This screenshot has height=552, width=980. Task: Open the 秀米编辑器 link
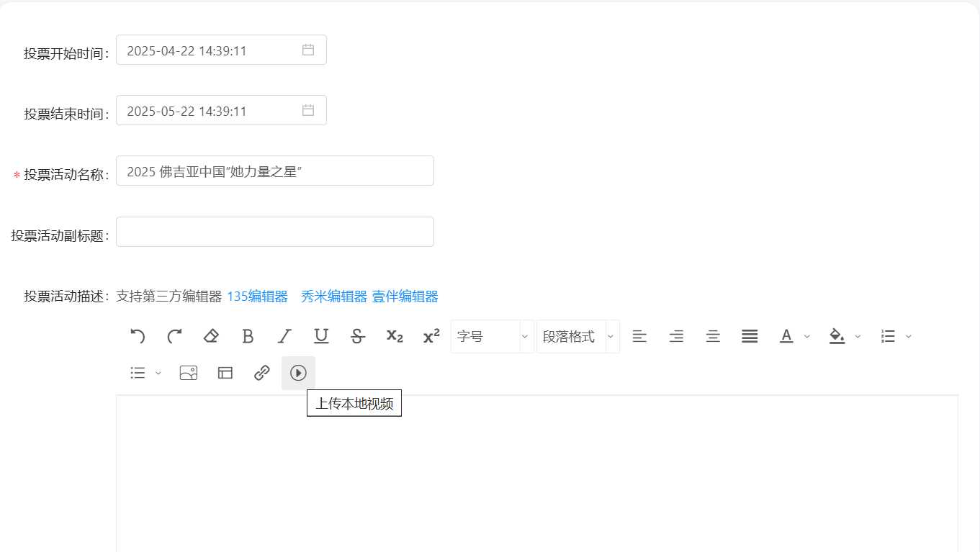[333, 297]
